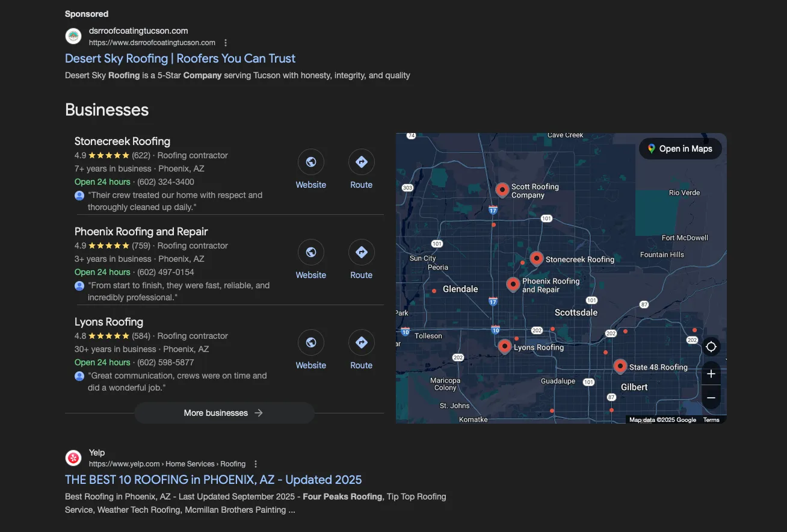The width and height of the screenshot is (787, 532).
Task: Click Stonecreek Roofing 622 reviews rating
Action: [x=113, y=155]
